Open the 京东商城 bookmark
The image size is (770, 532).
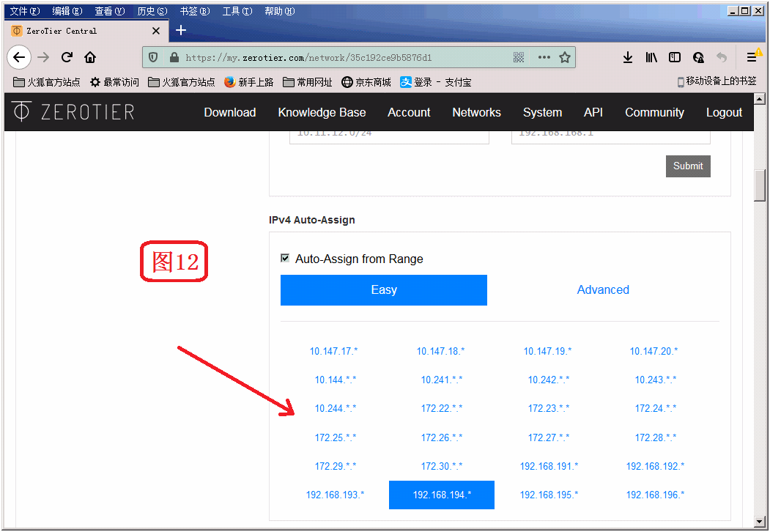pos(366,82)
